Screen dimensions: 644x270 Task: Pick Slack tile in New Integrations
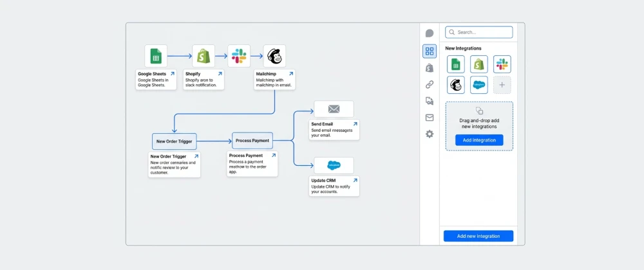502,64
